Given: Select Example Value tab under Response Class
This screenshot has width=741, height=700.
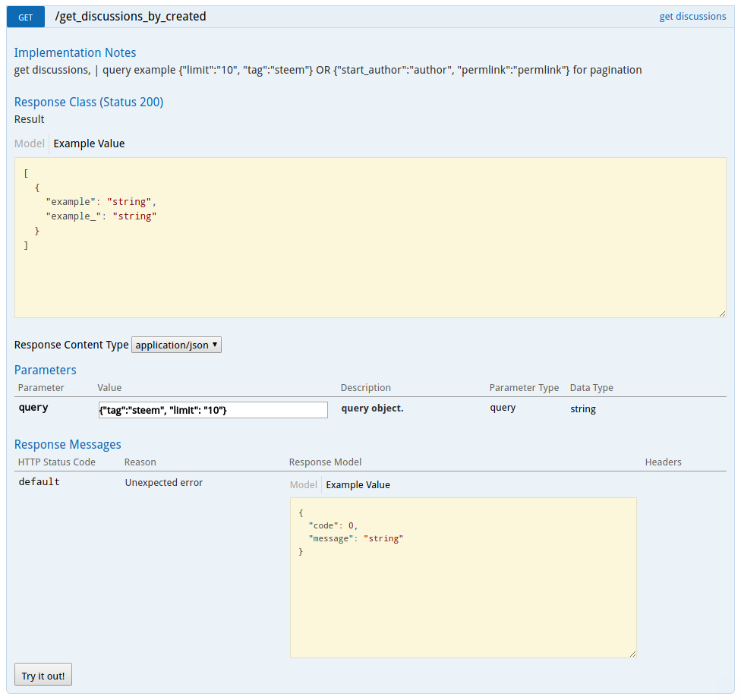Looking at the screenshot, I should coord(89,143).
